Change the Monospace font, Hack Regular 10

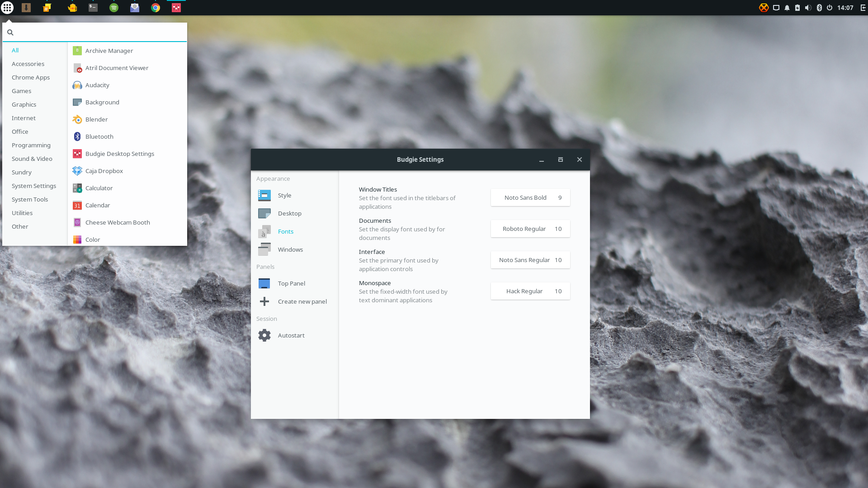pos(530,291)
